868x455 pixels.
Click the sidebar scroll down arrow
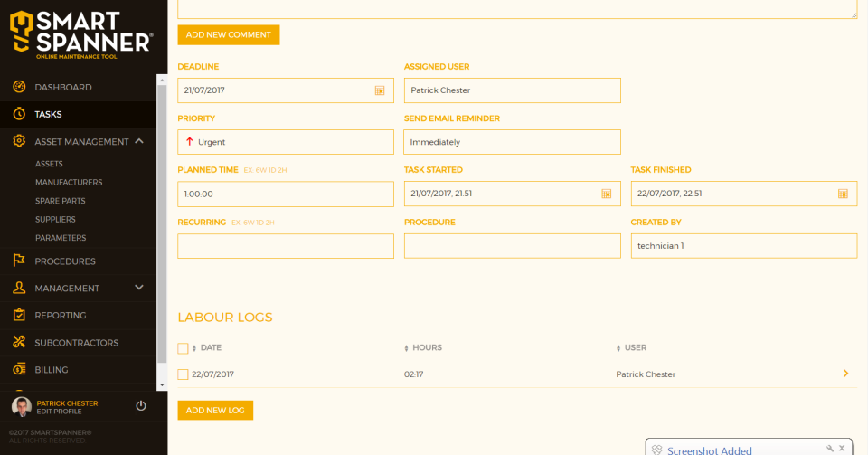point(162,384)
